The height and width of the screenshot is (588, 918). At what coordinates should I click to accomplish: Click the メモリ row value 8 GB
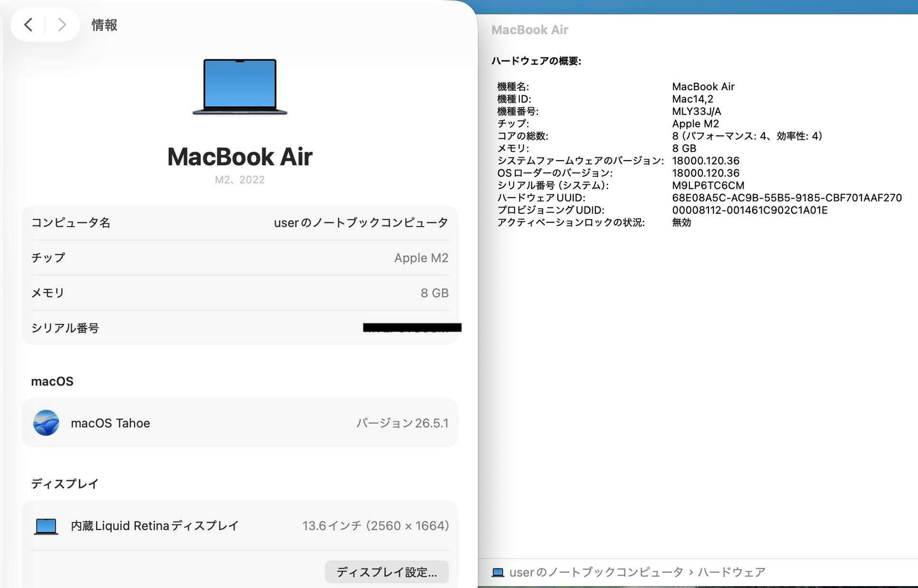[435, 293]
